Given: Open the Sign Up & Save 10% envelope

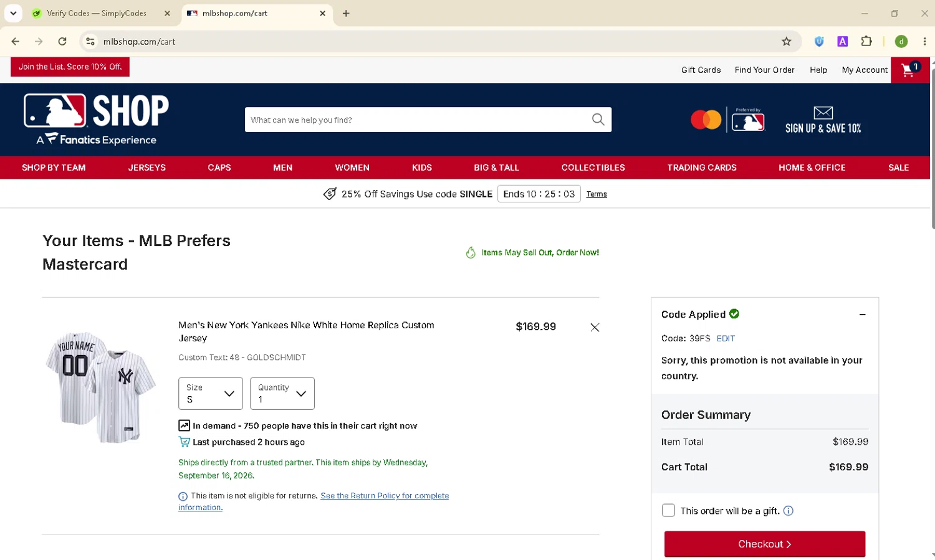Looking at the screenshot, I should pos(823,120).
